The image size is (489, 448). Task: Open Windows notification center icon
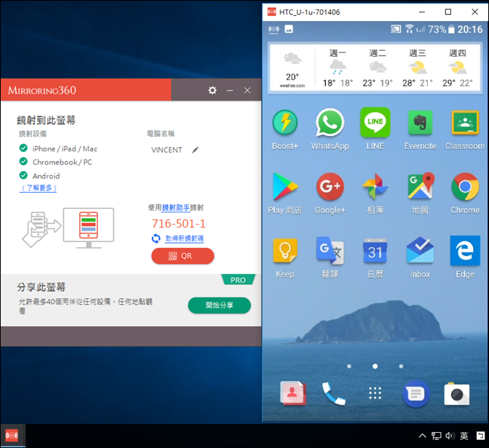(x=480, y=436)
